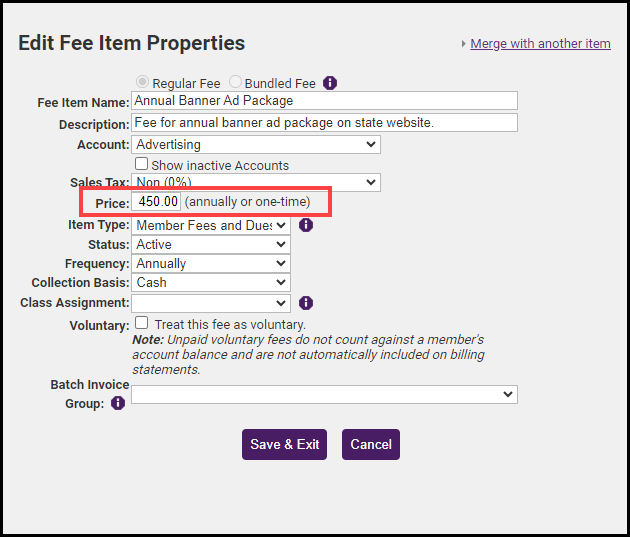Open the Account dropdown showing Advertising
630x537 pixels.
[x=256, y=145]
